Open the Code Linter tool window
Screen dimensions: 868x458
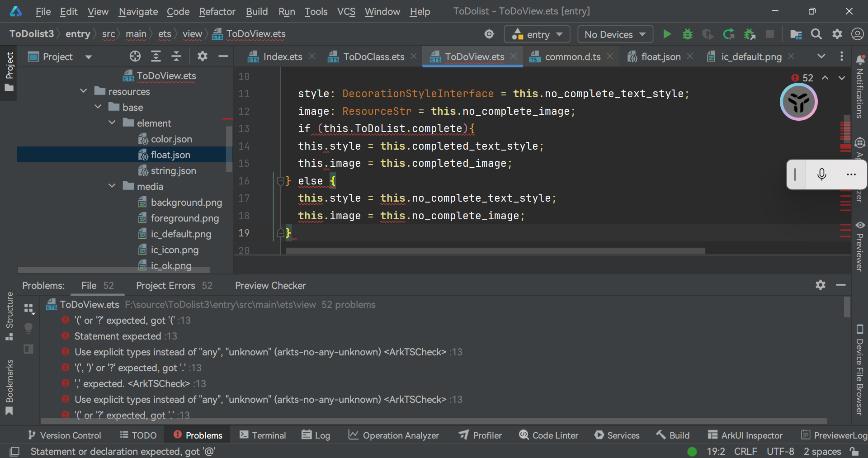(x=549, y=435)
